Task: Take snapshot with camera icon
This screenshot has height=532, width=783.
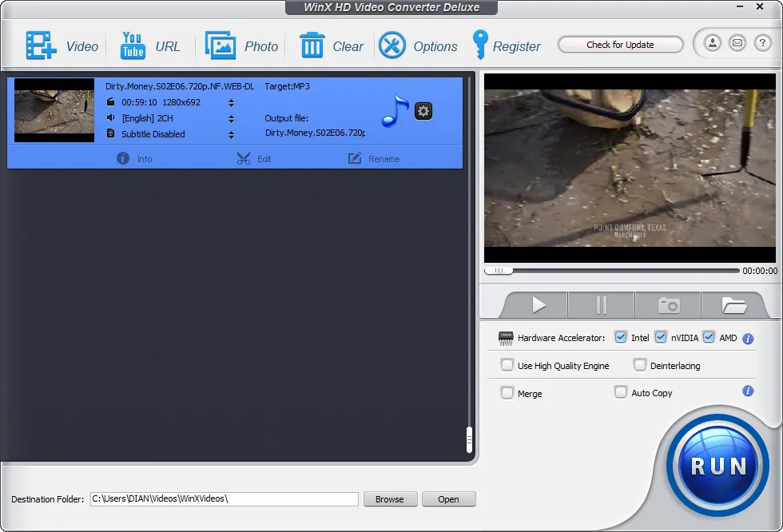Action: pos(668,305)
